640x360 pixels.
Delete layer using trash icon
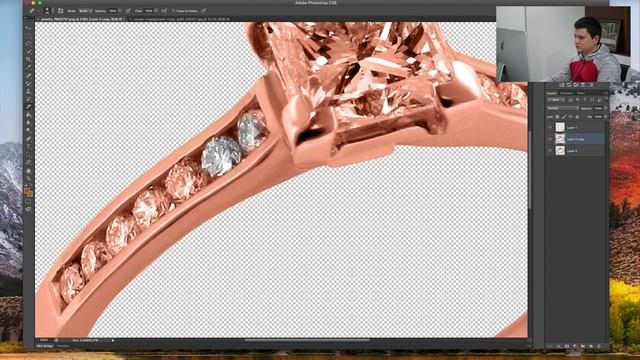click(x=599, y=346)
